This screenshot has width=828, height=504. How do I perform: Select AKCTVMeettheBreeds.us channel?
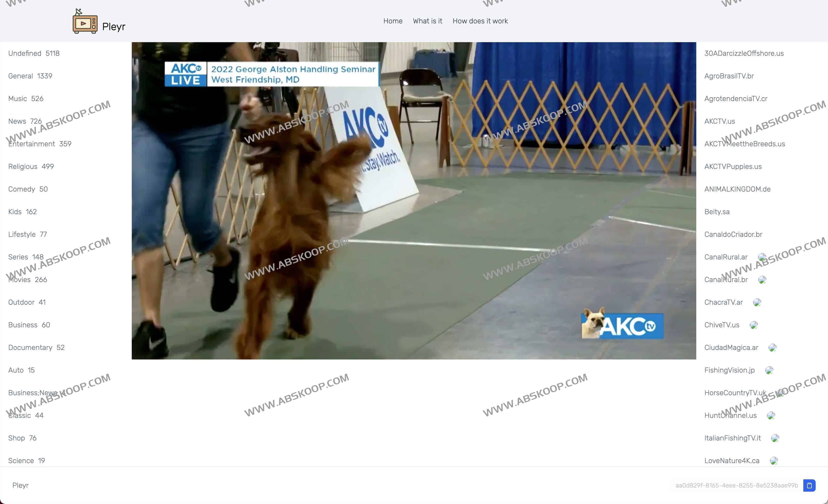tap(745, 143)
